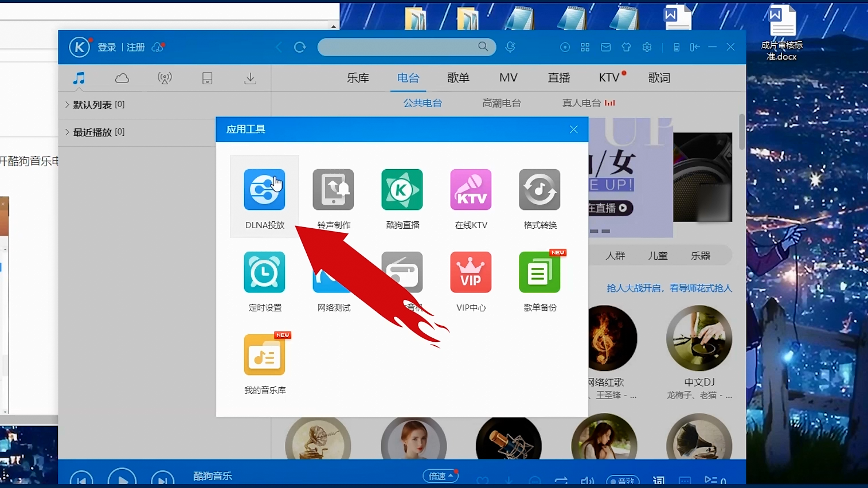Open the 我的音乐库 tool
The height and width of the screenshot is (488, 868).
(264, 364)
